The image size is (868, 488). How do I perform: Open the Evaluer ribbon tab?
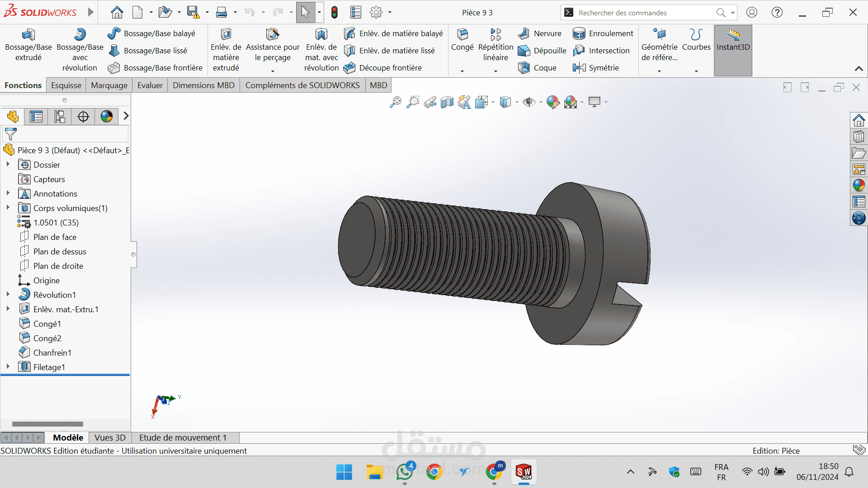click(150, 85)
